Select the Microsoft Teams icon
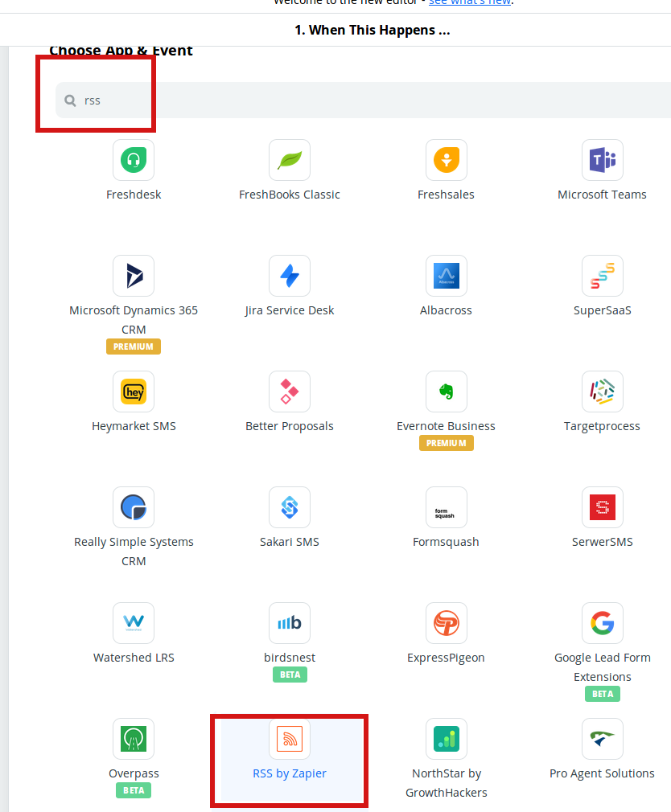This screenshot has height=812, width=671. tap(602, 160)
